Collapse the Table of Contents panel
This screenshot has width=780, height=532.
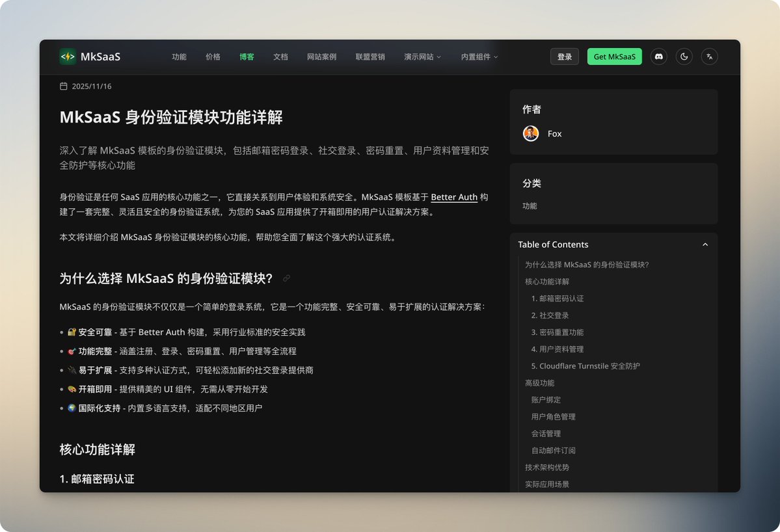click(705, 245)
